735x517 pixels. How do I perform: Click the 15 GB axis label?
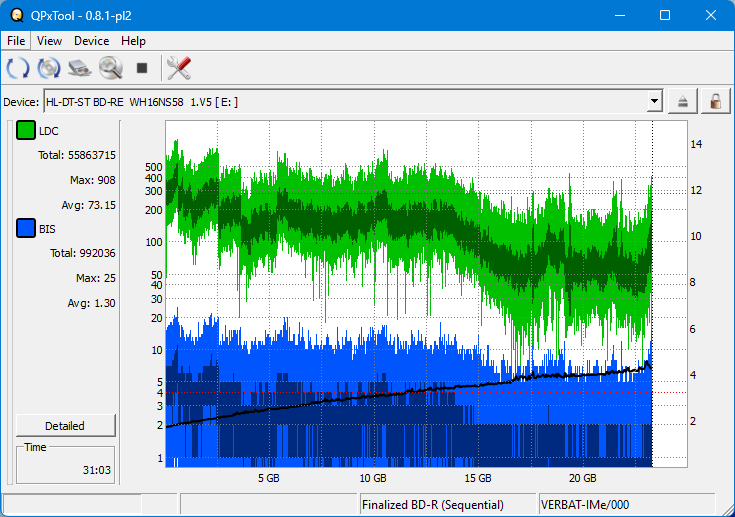478,478
